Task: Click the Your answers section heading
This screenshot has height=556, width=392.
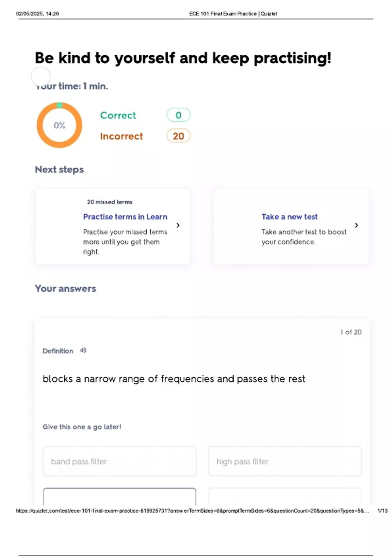Action: click(x=66, y=288)
